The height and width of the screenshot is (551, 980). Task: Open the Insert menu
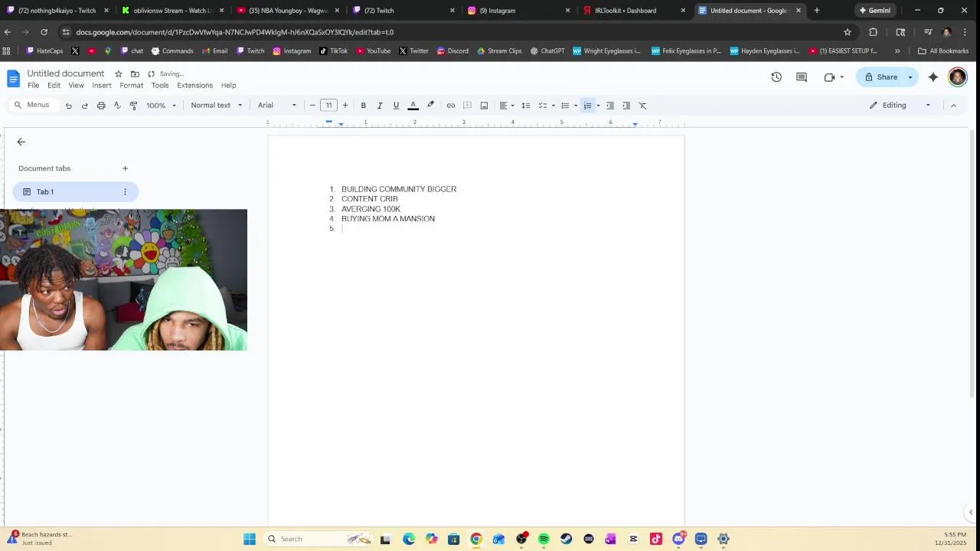point(102,85)
